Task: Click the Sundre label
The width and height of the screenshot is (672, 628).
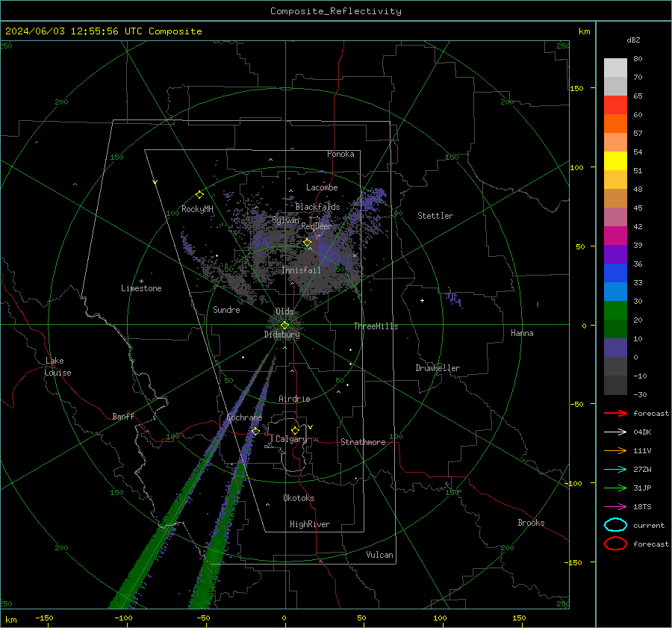Action: (x=226, y=309)
